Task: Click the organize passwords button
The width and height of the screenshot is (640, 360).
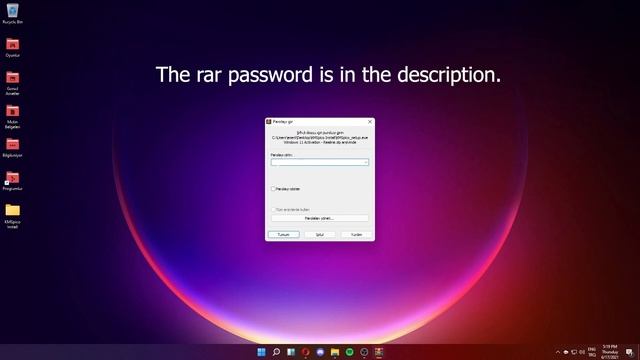Action: pyautogui.click(x=320, y=218)
